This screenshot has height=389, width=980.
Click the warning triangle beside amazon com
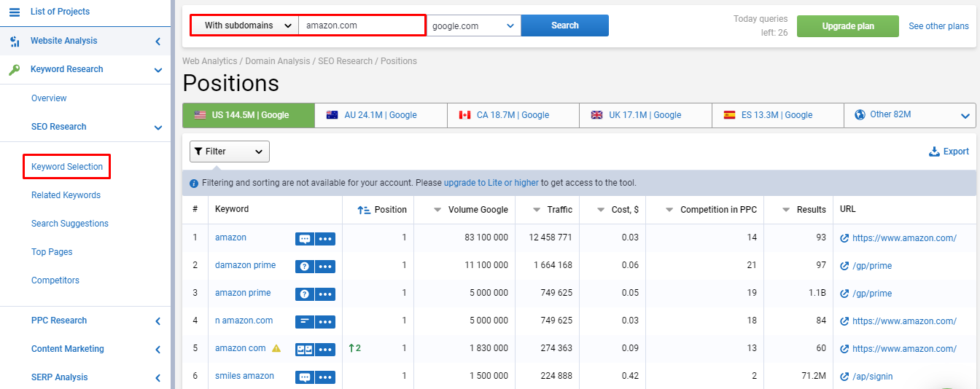pos(276,348)
